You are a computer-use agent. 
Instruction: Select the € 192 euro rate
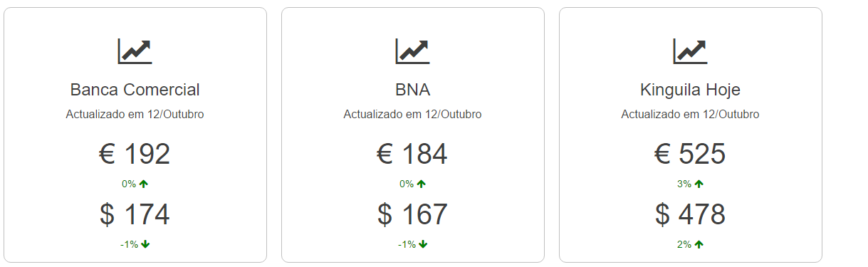(135, 154)
